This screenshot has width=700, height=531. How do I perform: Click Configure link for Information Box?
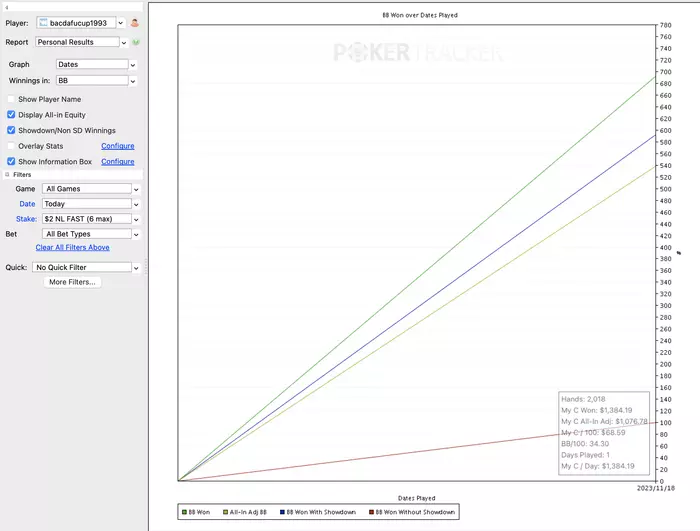117,161
